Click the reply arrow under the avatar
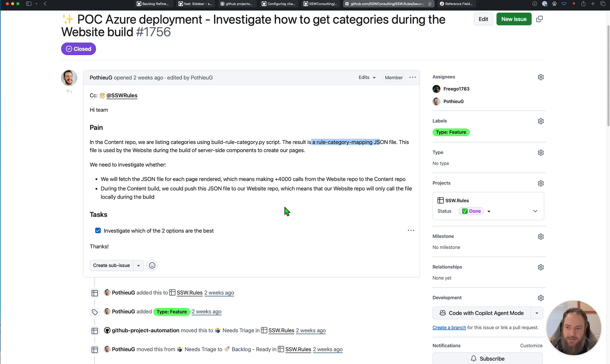Screen dimensions: 610x364 click(x=69, y=91)
